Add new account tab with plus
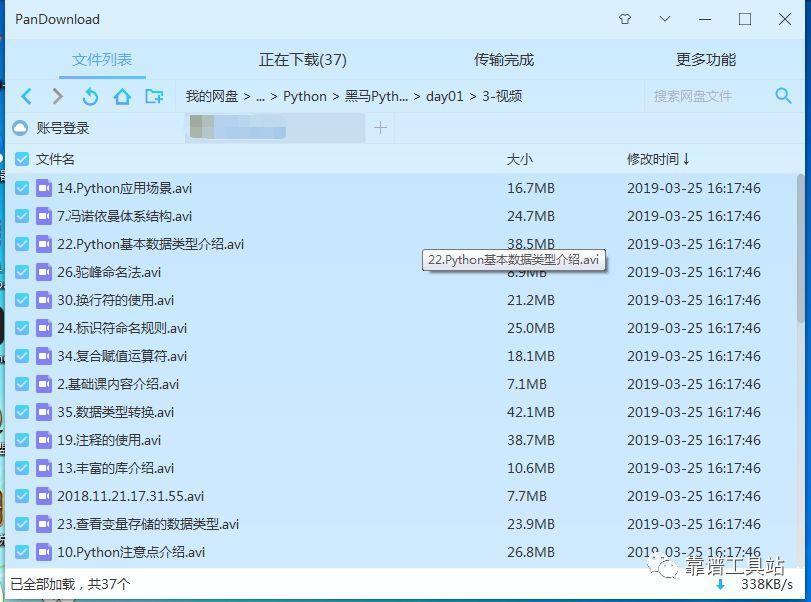Viewport: 811px width, 602px height. pyautogui.click(x=380, y=127)
